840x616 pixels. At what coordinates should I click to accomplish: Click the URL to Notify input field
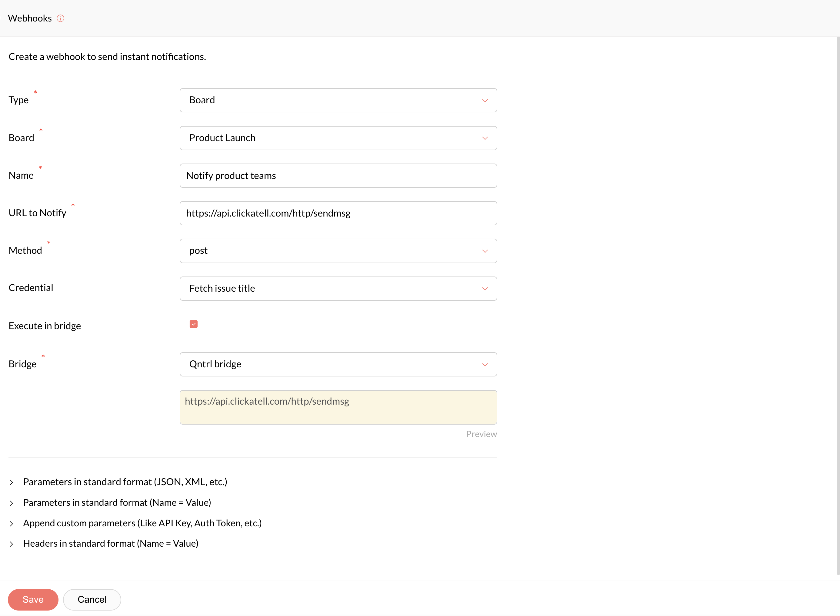(338, 213)
